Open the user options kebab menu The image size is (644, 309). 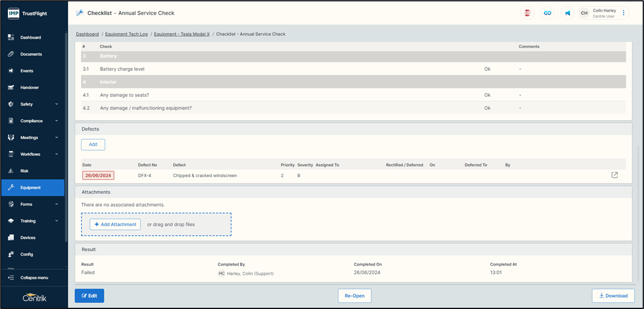coord(624,13)
